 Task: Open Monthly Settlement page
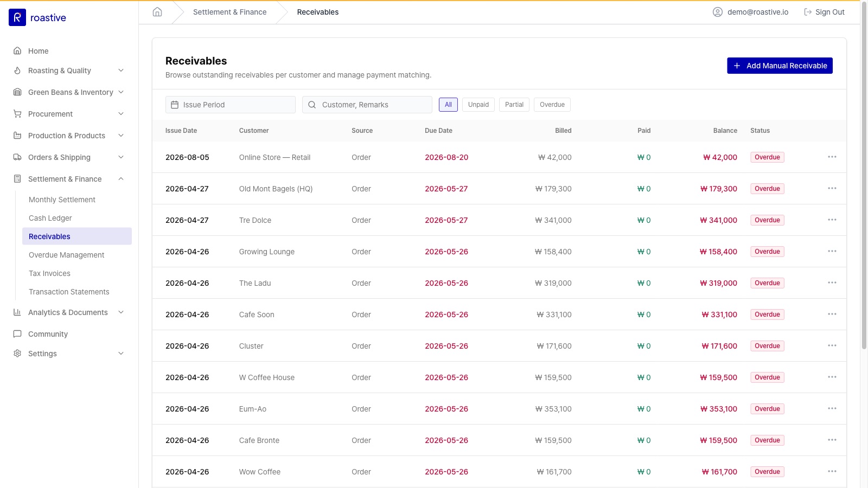point(62,200)
